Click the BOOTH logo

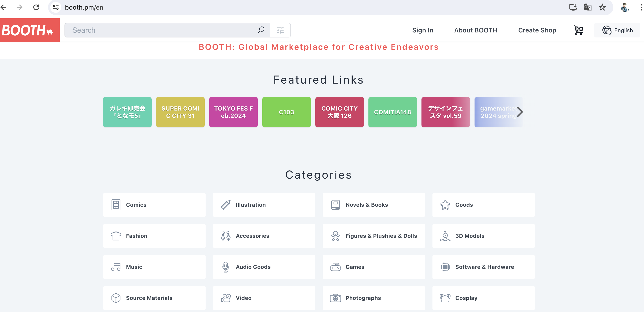30,30
